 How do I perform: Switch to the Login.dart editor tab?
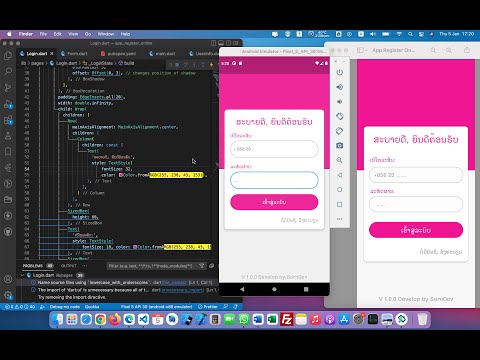(37, 54)
